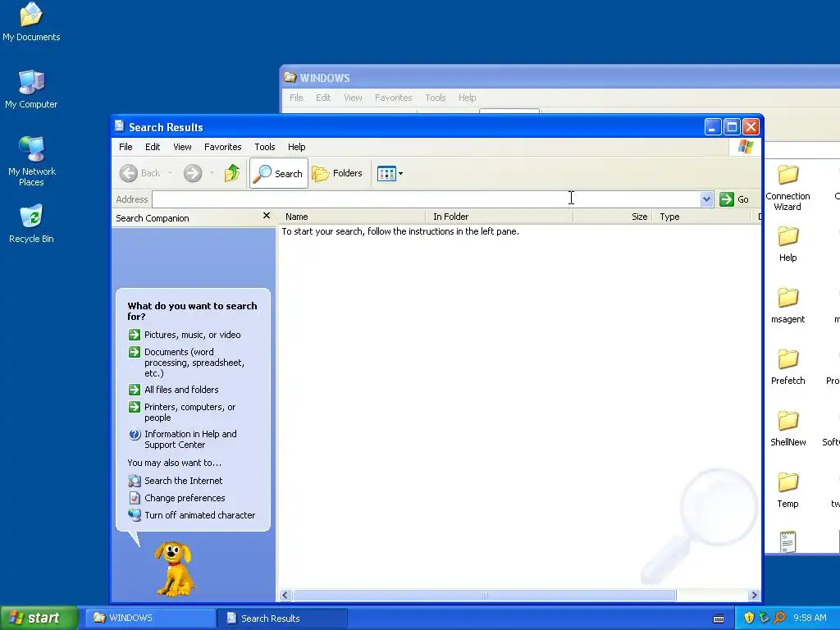Select Prefetch folder in WINDOWS window
This screenshot has width=840, height=630.
[x=788, y=367]
